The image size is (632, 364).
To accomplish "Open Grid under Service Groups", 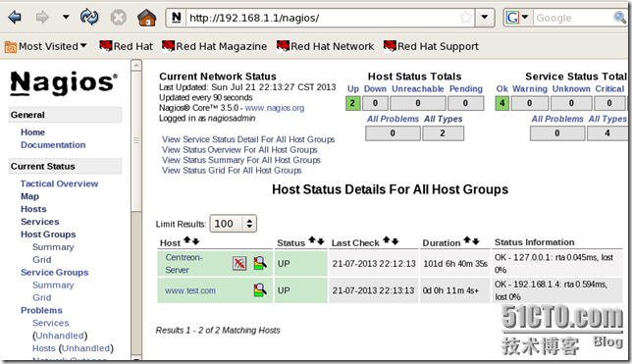I will click(41, 297).
